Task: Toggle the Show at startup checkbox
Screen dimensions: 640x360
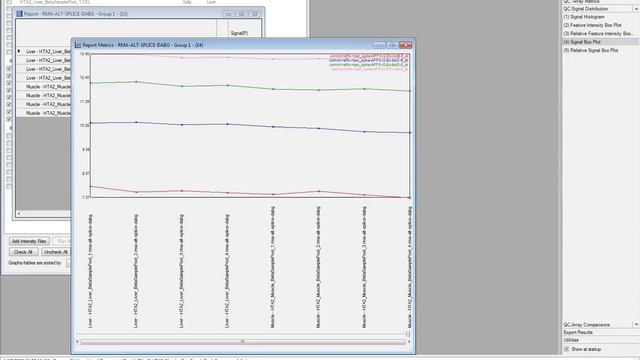Action: tap(567, 349)
